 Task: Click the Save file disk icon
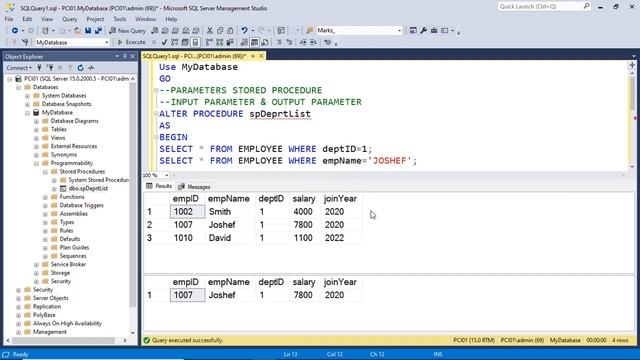(88, 31)
